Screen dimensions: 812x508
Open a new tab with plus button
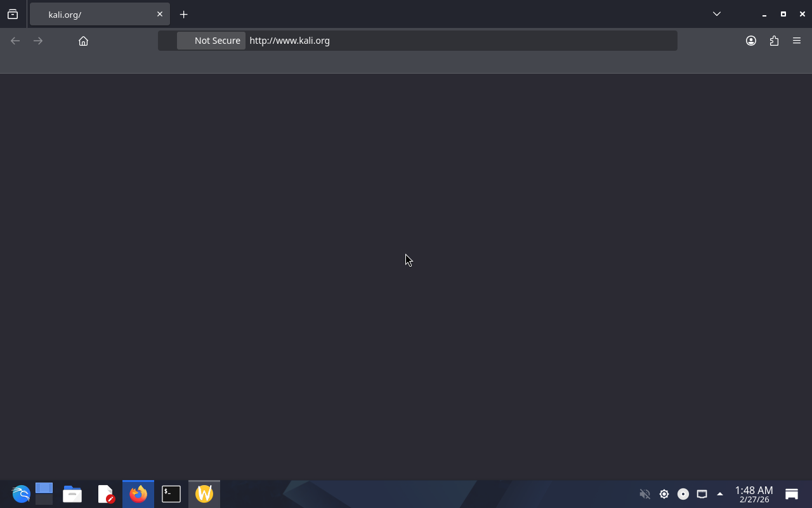[x=183, y=14]
